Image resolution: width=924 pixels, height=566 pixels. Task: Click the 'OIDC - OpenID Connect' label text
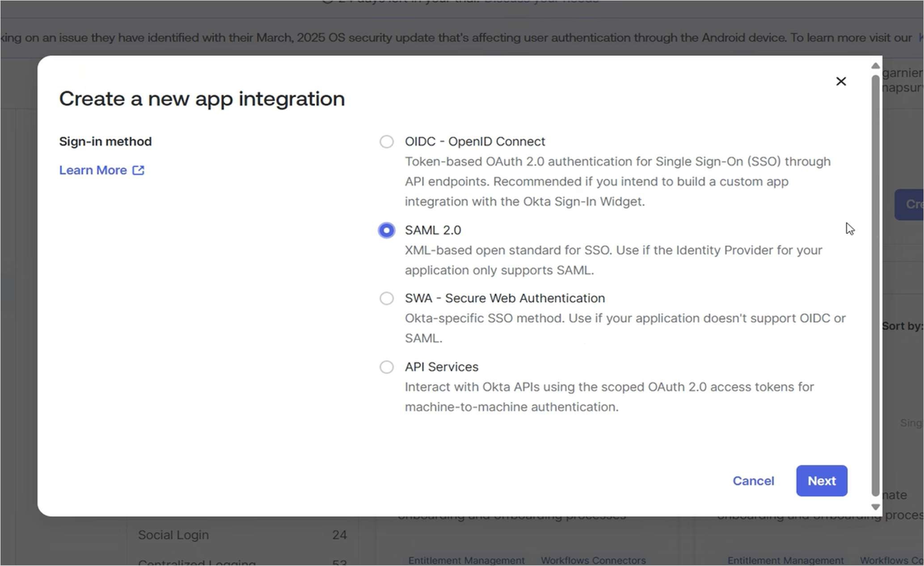point(475,142)
